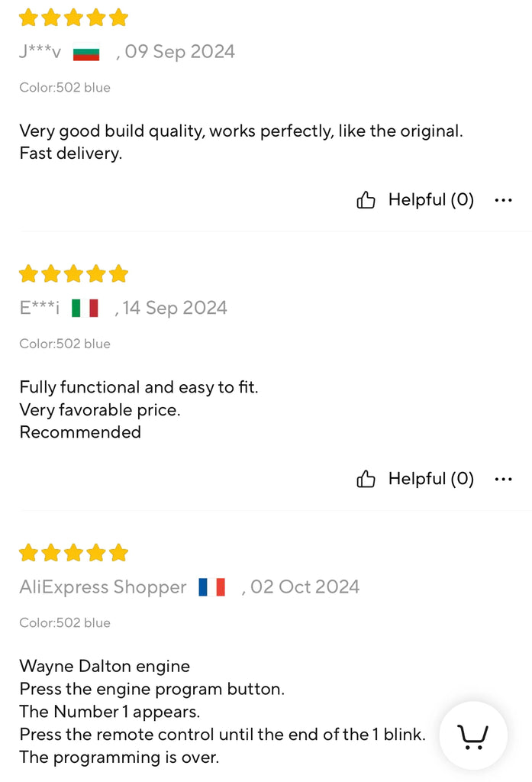Mark the Bulgarian reviewer's review Helpful (0)

tap(430, 200)
